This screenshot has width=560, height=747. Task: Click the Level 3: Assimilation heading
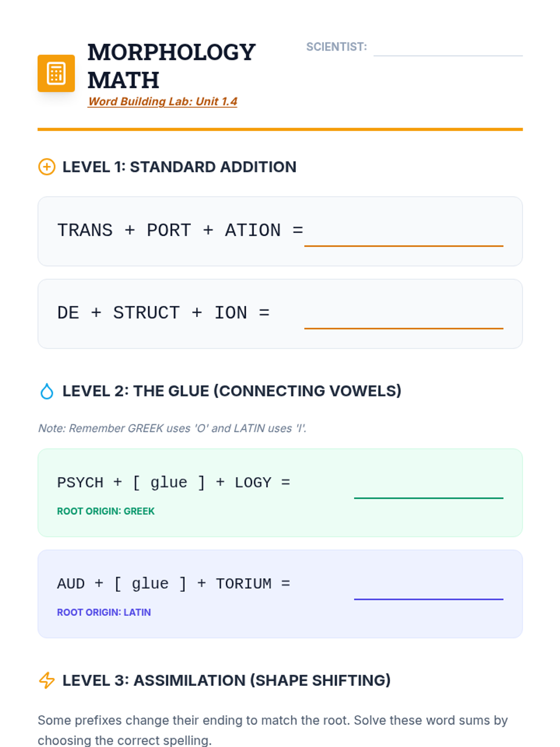point(226,680)
